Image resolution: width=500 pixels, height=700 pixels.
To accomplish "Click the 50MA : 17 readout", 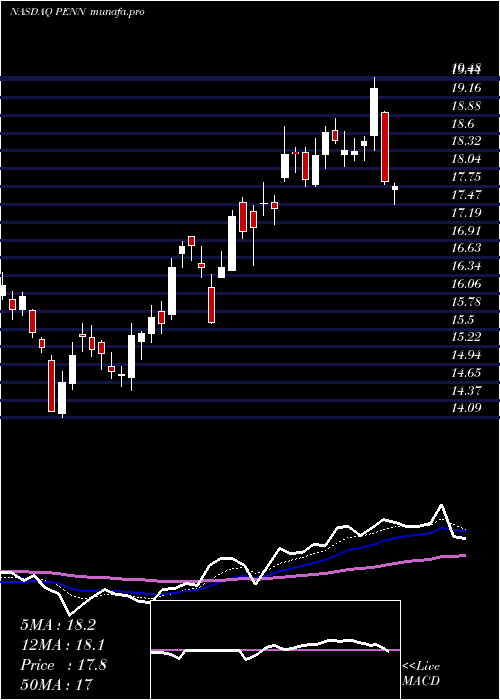I will point(56,684).
